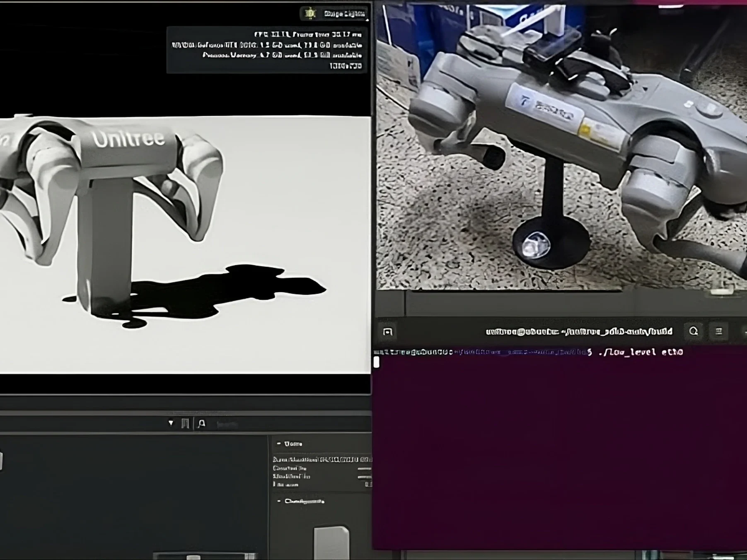The width and height of the screenshot is (747, 560).
Task: Select the file thumbnail preview under Checkpoints
Action: click(331, 542)
